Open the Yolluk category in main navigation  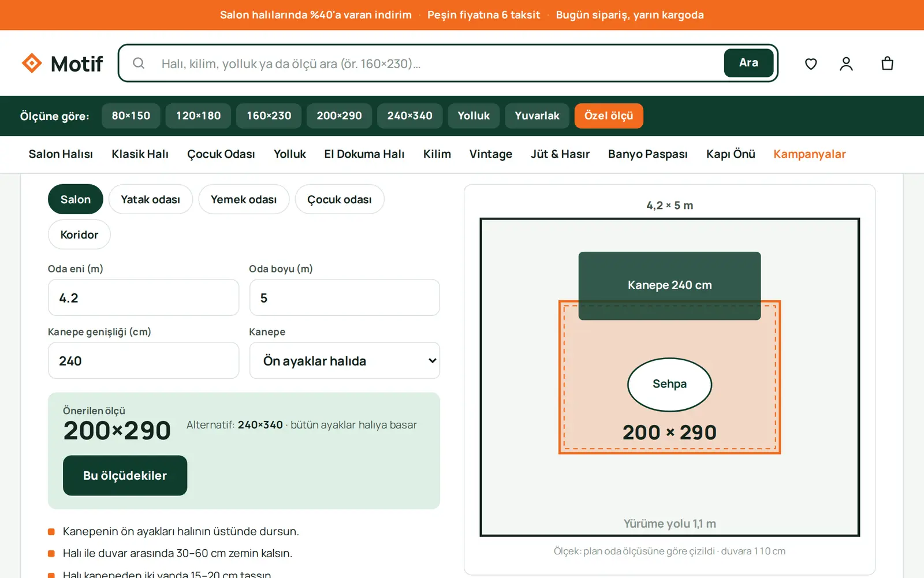click(x=290, y=154)
